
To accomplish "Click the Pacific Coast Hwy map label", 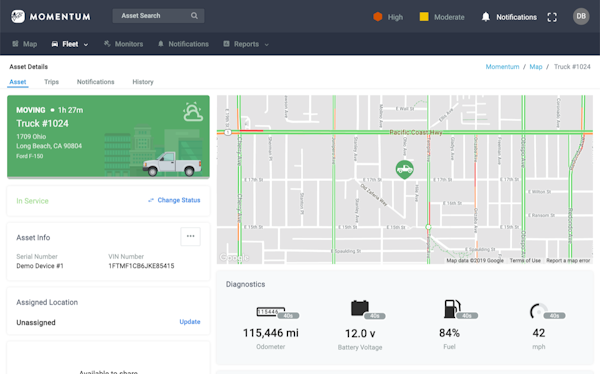I will tap(416, 132).
